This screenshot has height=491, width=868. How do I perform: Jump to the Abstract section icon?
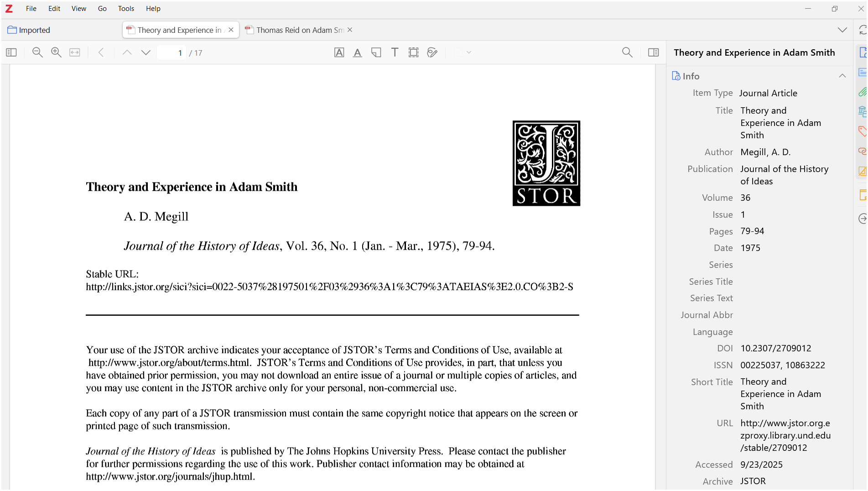863,73
